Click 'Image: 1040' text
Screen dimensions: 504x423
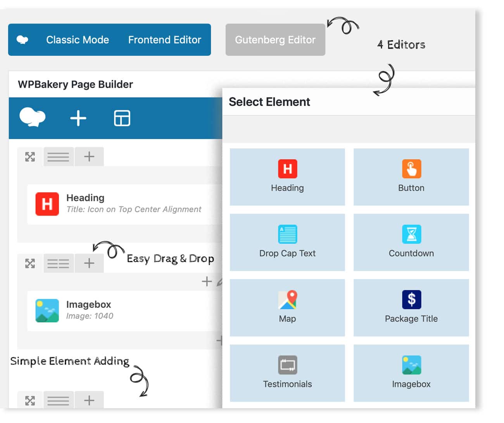[x=90, y=316]
